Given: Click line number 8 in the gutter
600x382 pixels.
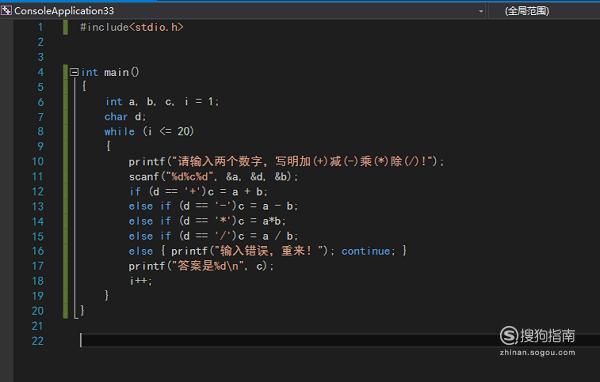Looking at the screenshot, I should coord(40,132).
